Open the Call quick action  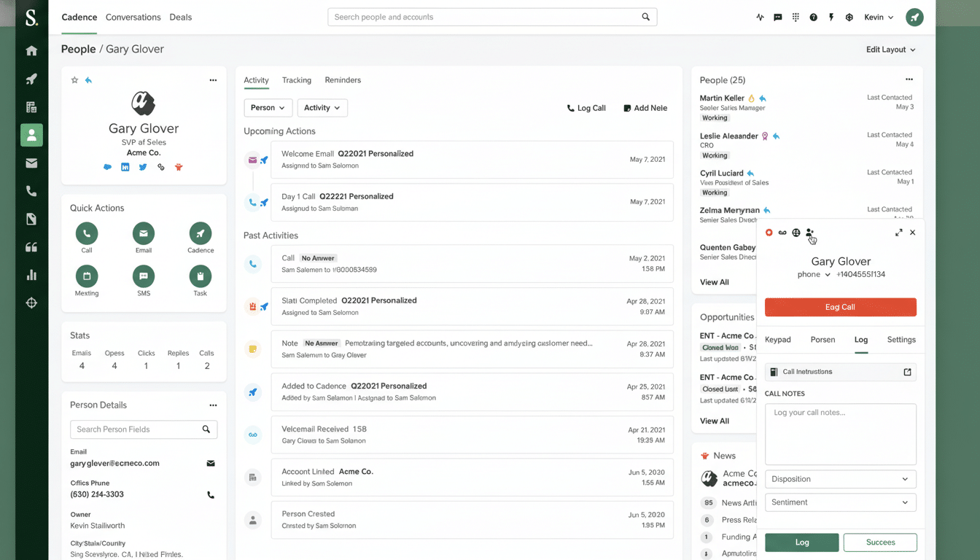(x=86, y=232)
